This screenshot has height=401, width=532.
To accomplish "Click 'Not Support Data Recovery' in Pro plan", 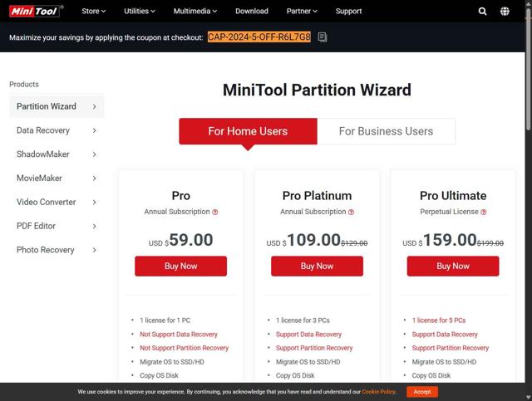I will click(179, 335).
